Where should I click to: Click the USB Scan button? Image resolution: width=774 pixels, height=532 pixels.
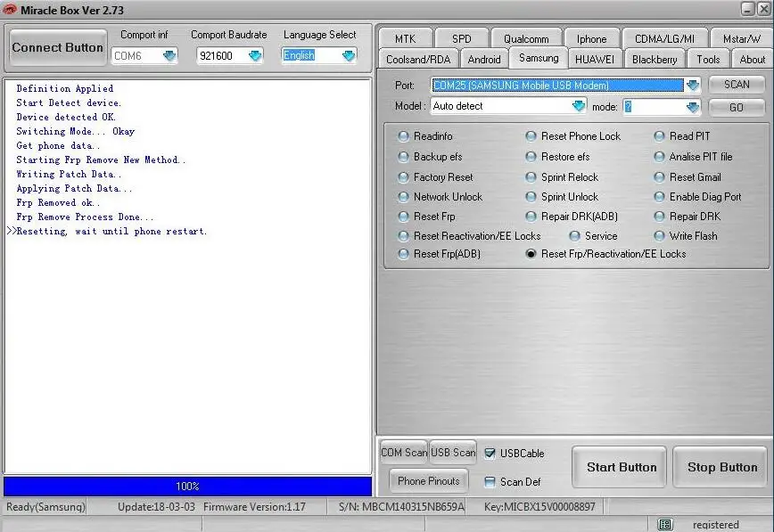click(453, 452)
